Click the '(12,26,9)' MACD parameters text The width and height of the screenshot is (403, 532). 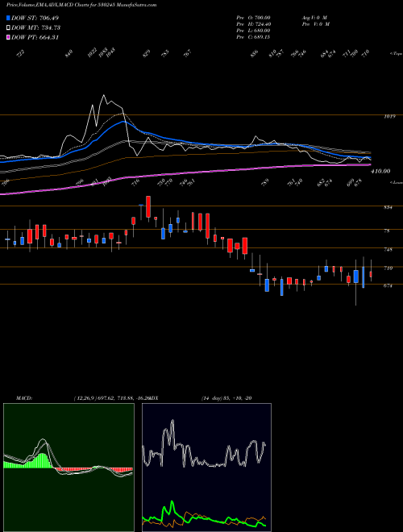[85, 398]
